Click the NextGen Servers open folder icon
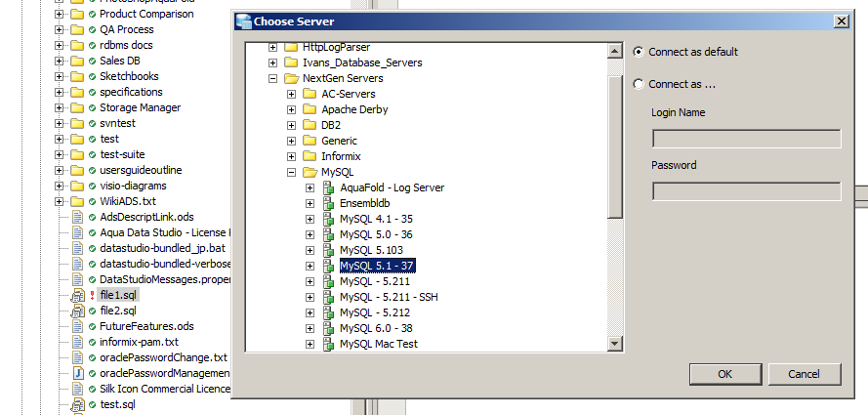This screenshot has width=868, height=415. (x=292, y=78)
